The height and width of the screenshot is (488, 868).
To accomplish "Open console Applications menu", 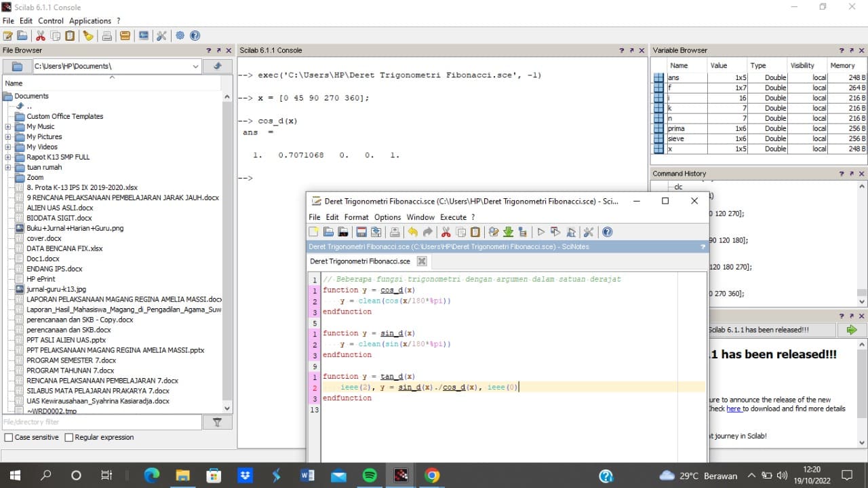I will click(x=90, y=21).
